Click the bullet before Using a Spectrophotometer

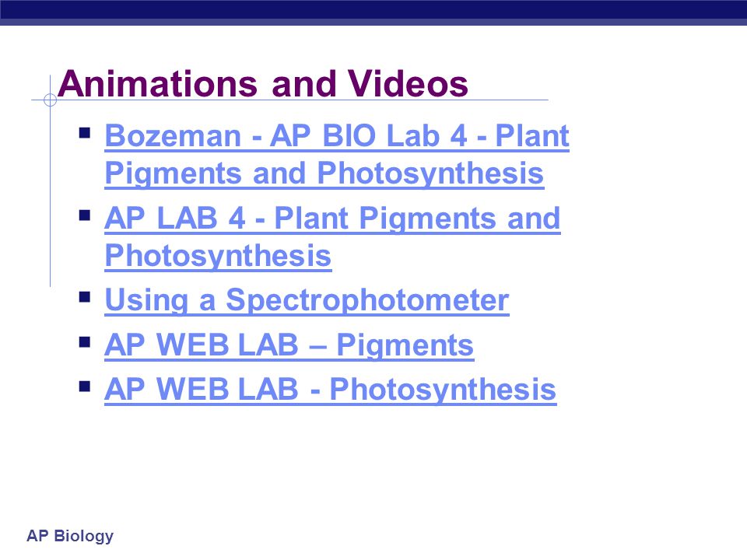pos(85,298)
